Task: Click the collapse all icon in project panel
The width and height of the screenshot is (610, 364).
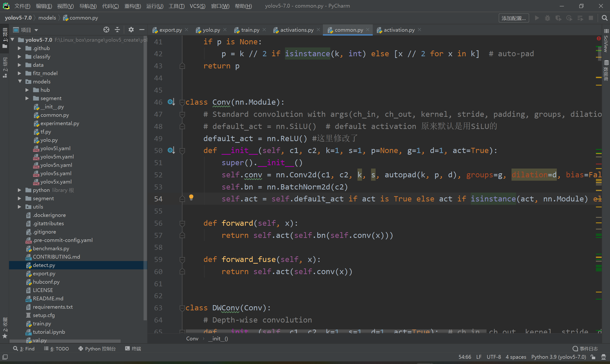Action: coord(117,30)
